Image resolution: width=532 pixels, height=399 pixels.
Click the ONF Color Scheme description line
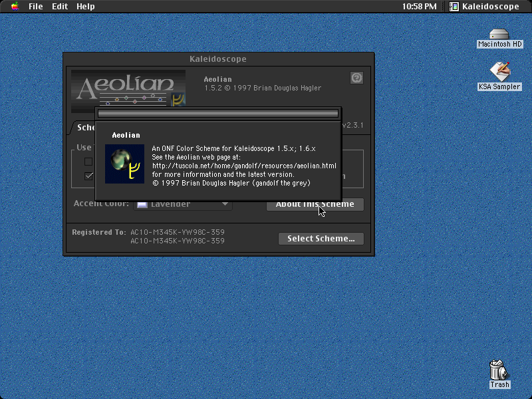(234, 148)
